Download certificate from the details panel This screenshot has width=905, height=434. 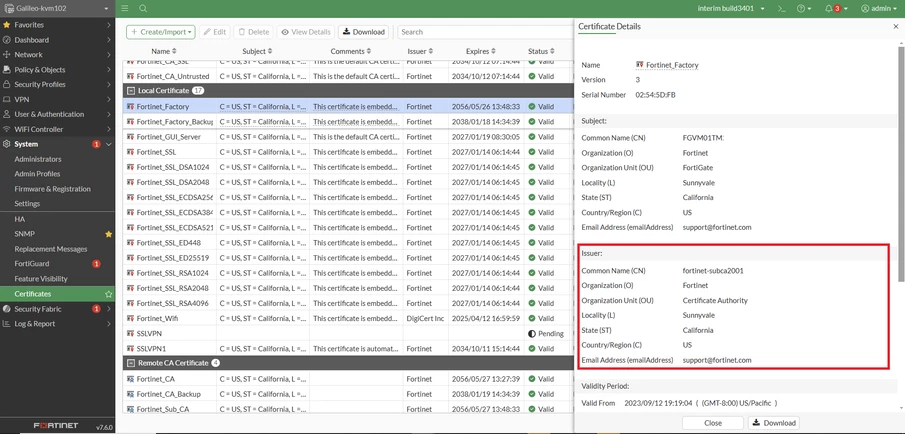point(774,423)
